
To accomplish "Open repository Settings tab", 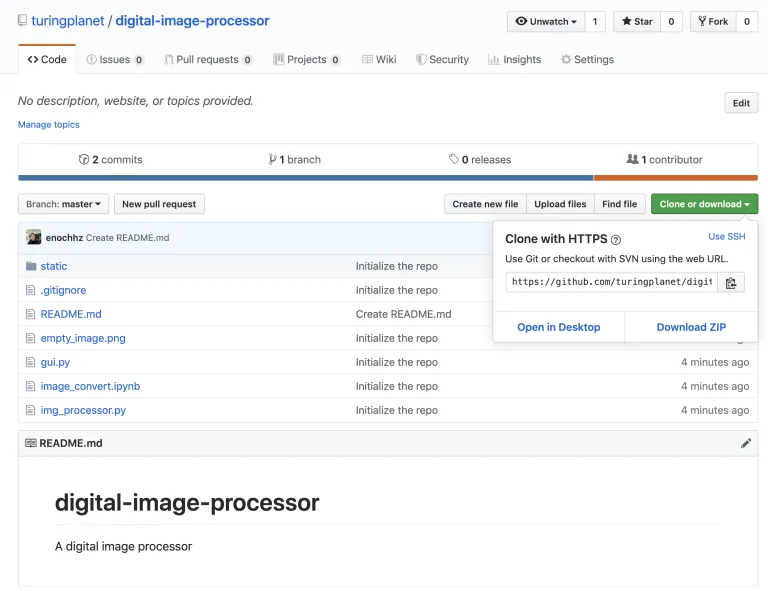I will tap(587, 60).
